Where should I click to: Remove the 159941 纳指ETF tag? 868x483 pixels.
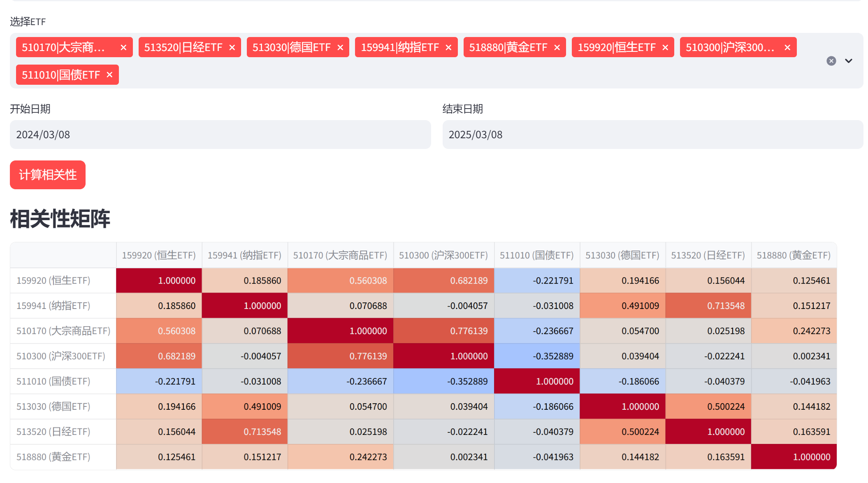(x=448, y=48)
